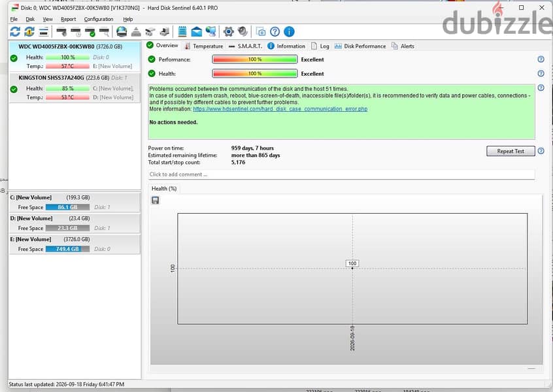Click the 'Click to add comment' field
This screenshot has height=392, width=553.
[341, 174]
